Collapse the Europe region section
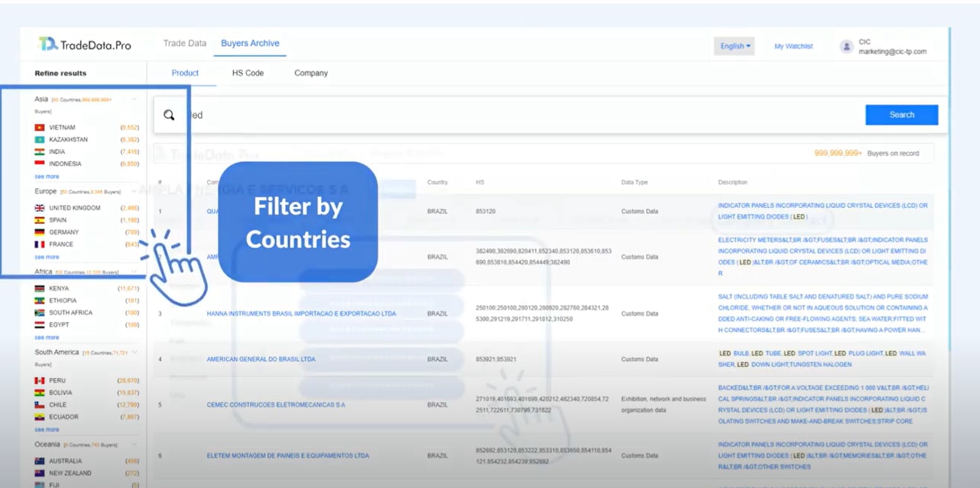980x488 pixels. (134, 190)
